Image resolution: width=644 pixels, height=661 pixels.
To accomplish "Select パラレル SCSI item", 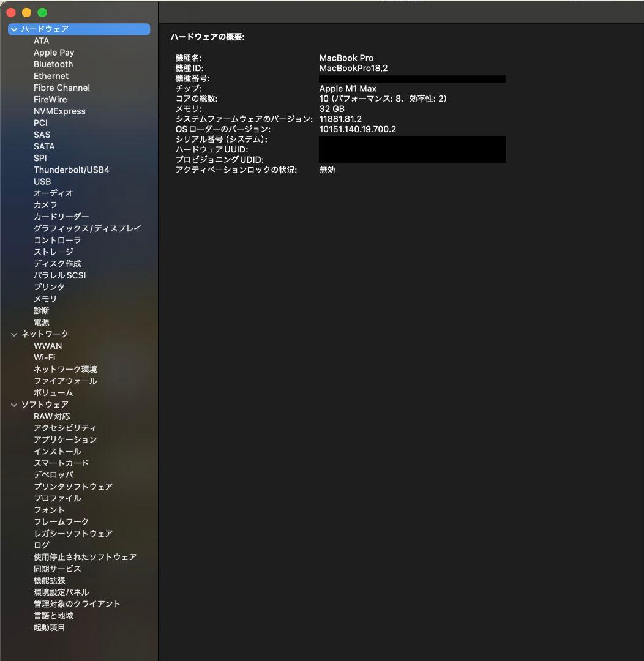I will 59,275.
